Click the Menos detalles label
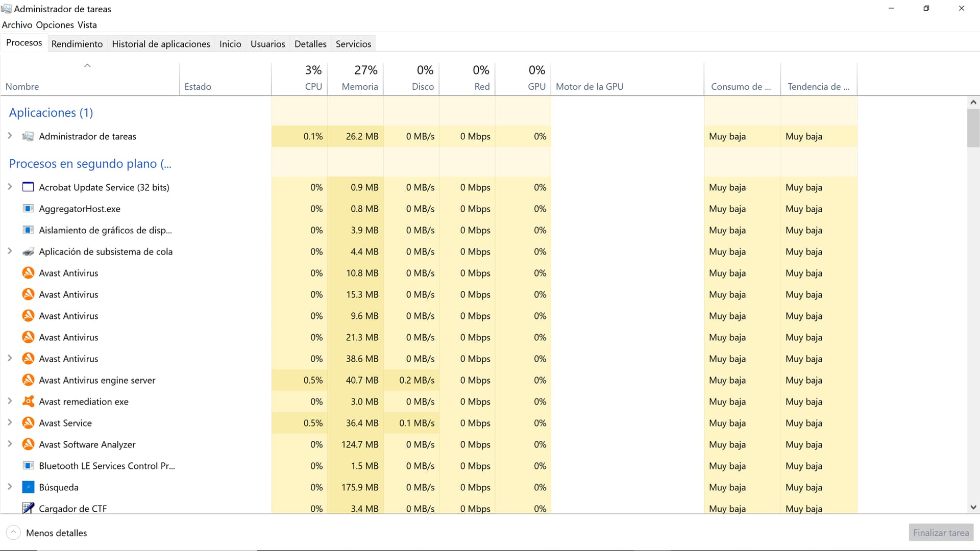 (x=57, y=533)
